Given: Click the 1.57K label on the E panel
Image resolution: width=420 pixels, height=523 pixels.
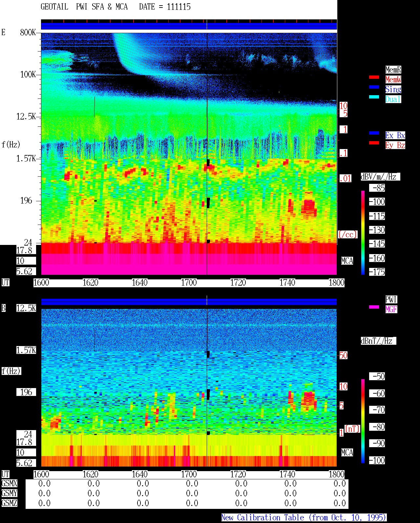Looking at the screenshot, I should click(x=26, y=159).
